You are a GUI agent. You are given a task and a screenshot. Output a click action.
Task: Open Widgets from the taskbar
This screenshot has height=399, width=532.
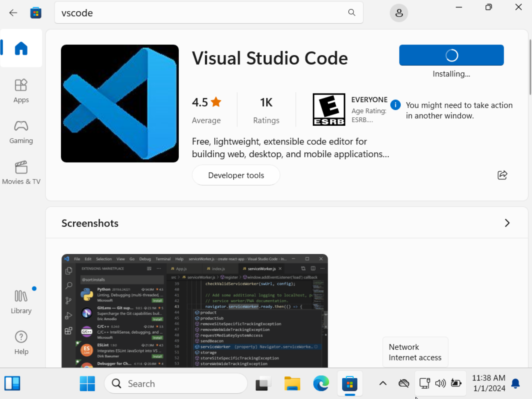12,383
